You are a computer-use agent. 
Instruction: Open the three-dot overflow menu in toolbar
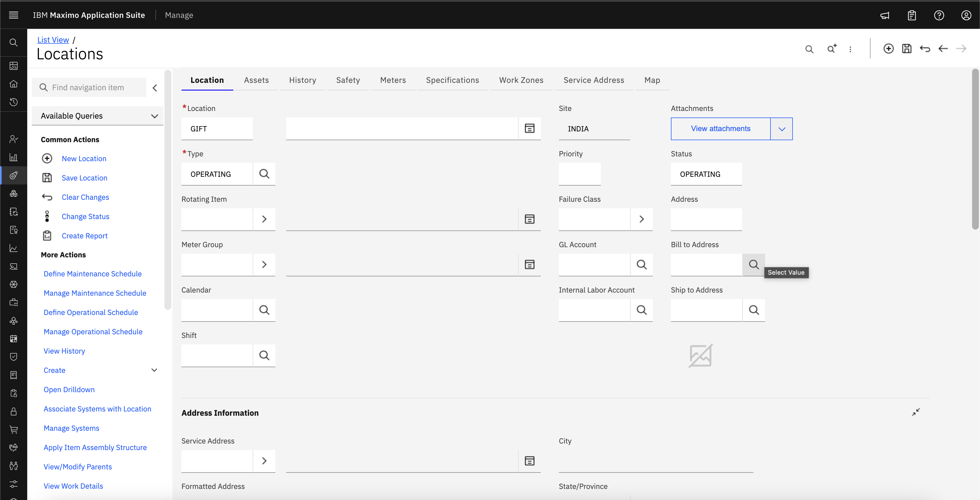(x=850, y=49)
